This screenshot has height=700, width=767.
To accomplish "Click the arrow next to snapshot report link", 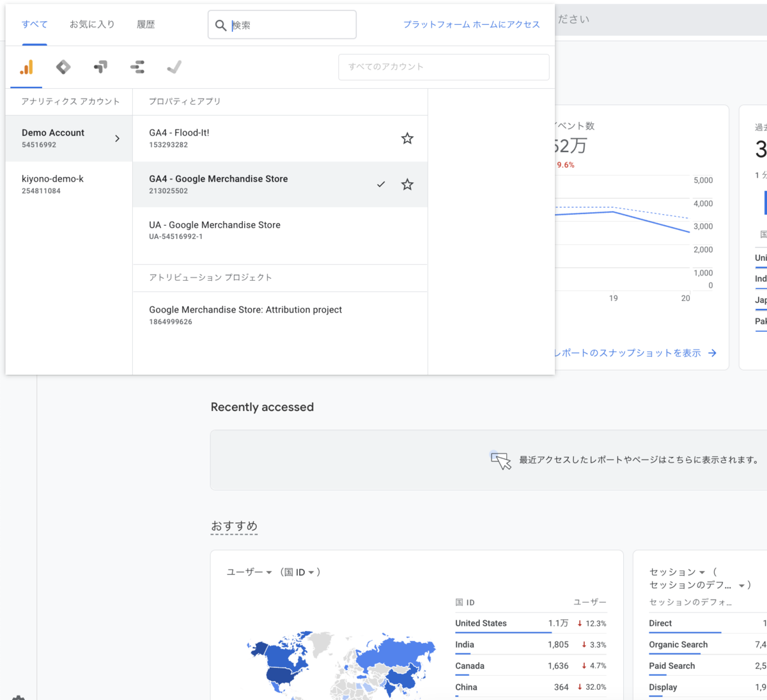I will [712, 353].
